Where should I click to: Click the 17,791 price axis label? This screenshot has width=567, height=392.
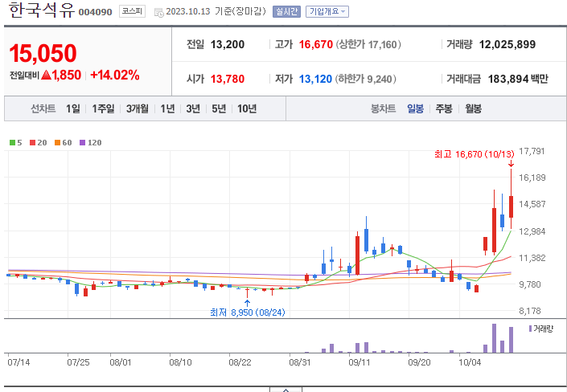[x=532, y=151]
